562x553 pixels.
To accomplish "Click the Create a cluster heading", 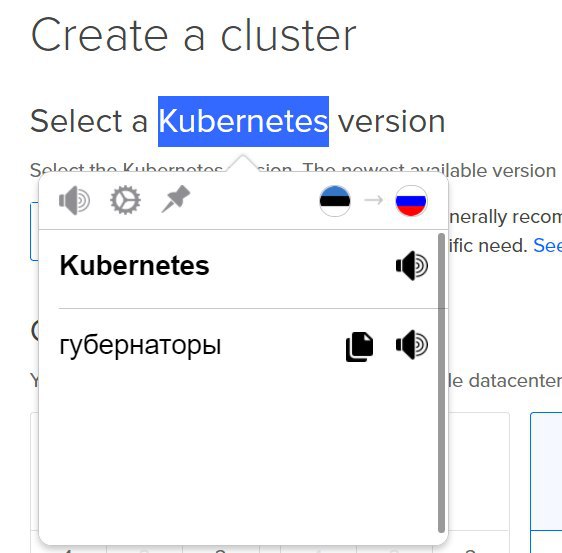I will 194,35.
